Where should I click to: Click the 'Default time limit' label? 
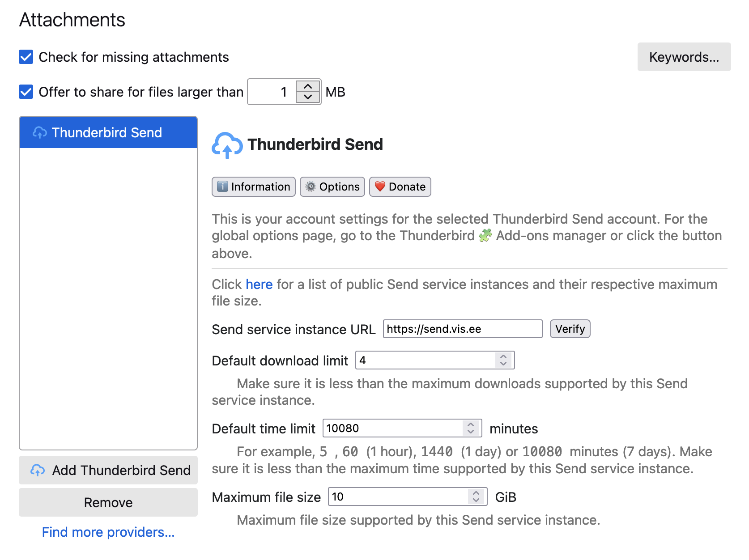tap(264, 428)
